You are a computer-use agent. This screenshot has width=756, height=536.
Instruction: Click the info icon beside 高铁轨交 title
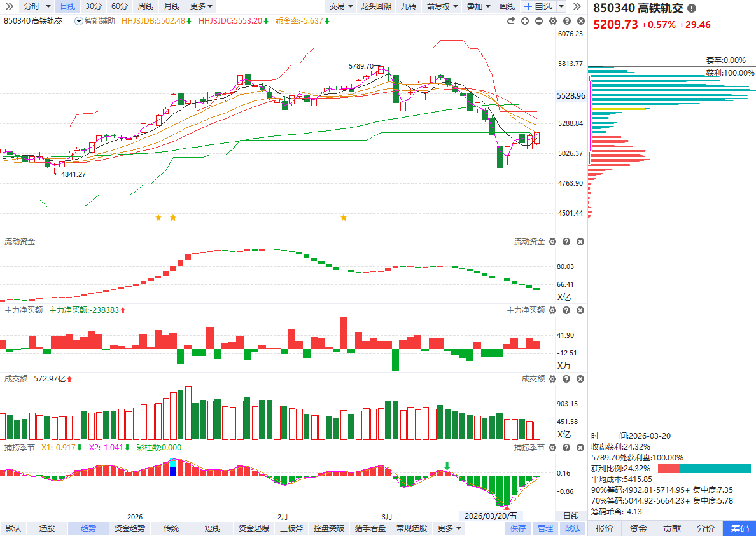[x=692, y=9]
